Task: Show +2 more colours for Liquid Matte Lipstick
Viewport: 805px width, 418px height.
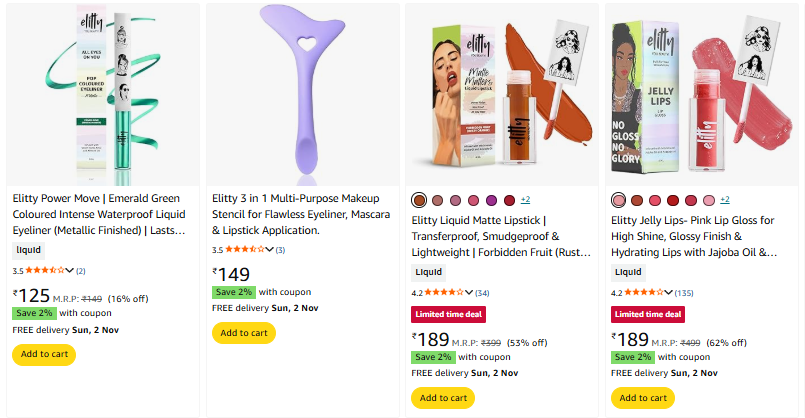Action: pyautogui.click(x=525, y=200)
